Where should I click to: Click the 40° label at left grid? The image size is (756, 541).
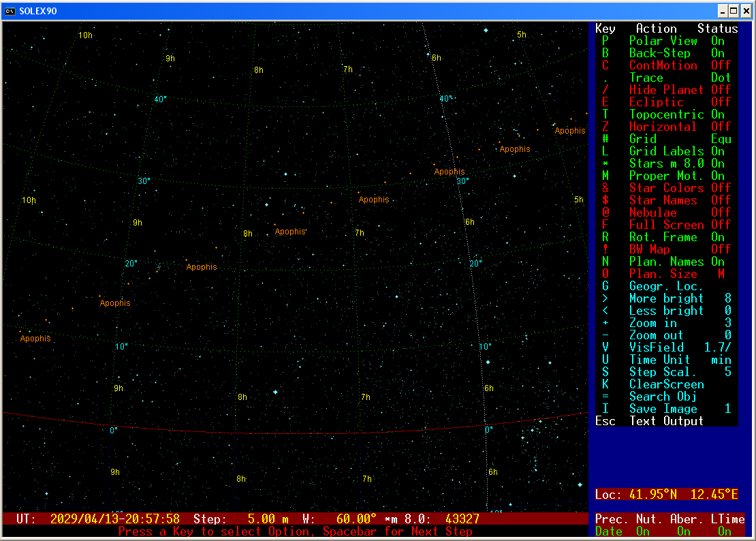161,99
